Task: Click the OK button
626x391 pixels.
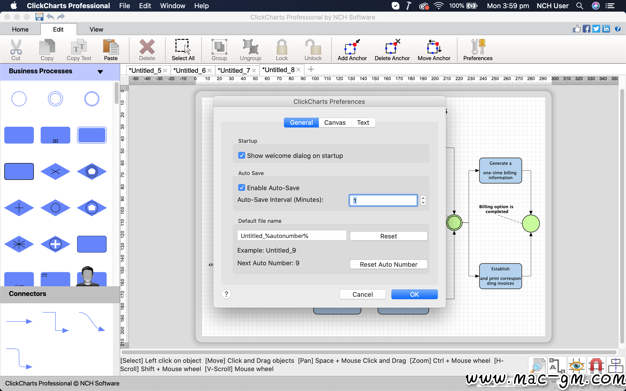Action: pyautogui.click(x=414, y=294)
